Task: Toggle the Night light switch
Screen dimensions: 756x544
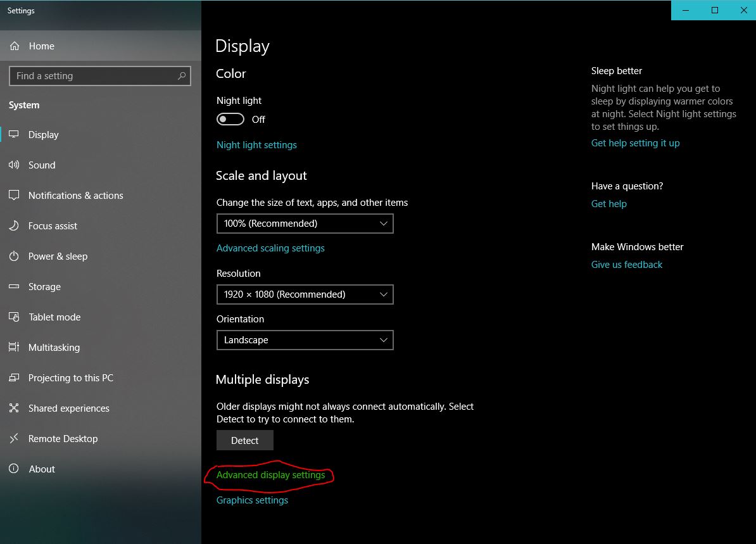Action: point(230,120)
